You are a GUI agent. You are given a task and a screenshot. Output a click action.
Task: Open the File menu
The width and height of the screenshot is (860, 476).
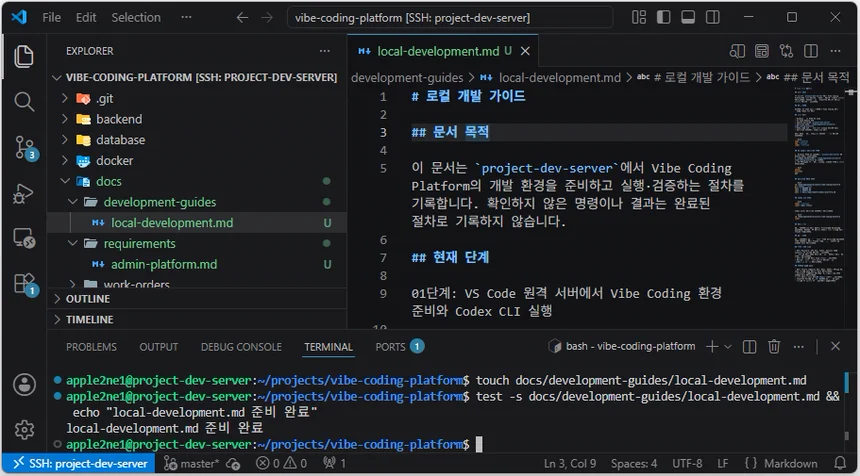(x=52, y=18)
